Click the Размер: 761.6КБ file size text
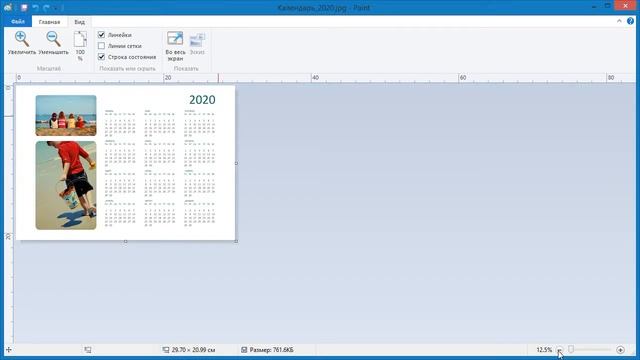This screenshot has width=640, height=360. coord(271,350)
